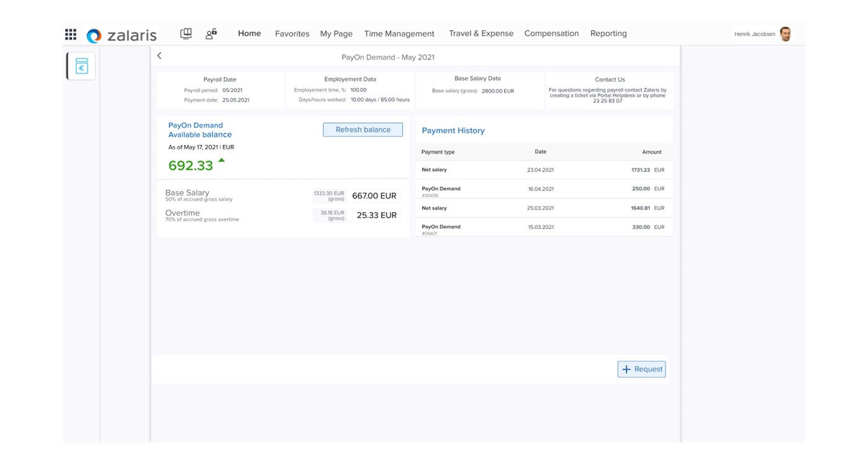Open the Favorites menu
The image size is (868, 465).
[292, 33]
